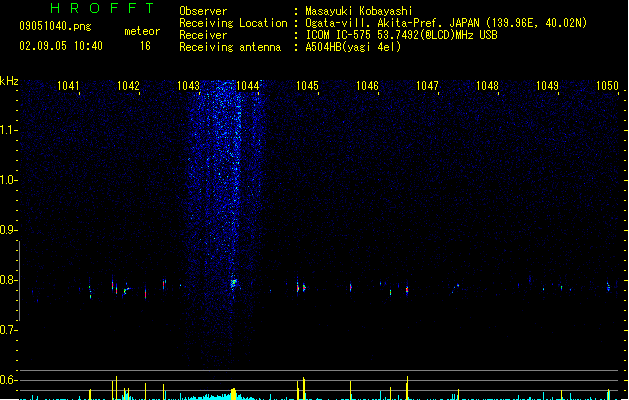Image resolution: width=629 pixels, height=400 pixels.
Task: Click the 1050 time axis tick
Action: [x=607, y=86]
